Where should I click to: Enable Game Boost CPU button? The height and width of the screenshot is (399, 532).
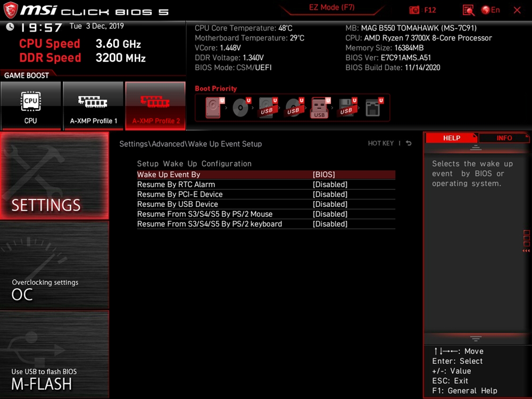tap(30, 106)
